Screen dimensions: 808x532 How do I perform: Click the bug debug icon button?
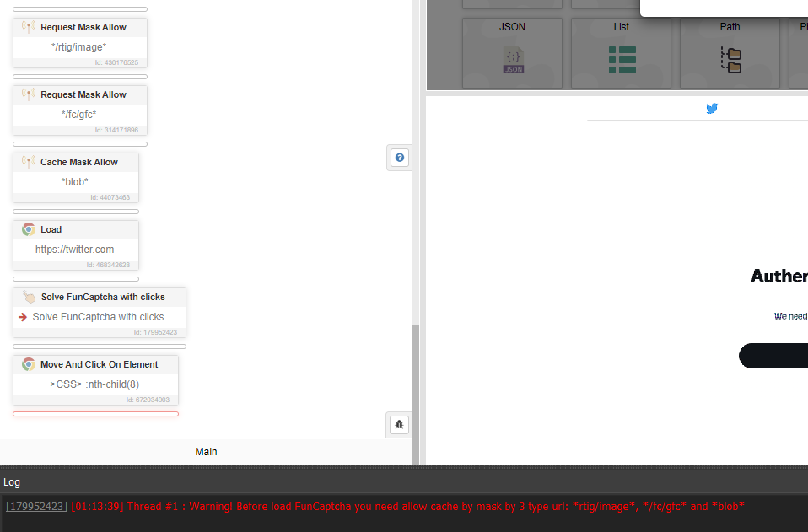399,424
